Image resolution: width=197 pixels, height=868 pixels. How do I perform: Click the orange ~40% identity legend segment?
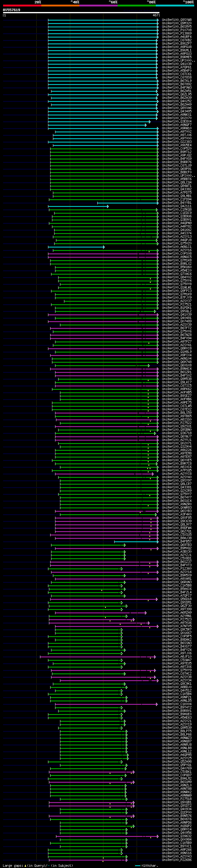(x=60, y=6)
